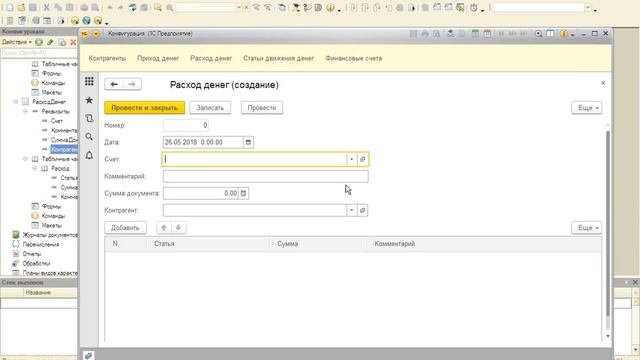Open the selected Счет item link icon
The image size is (640, 360).
(362, 159)
